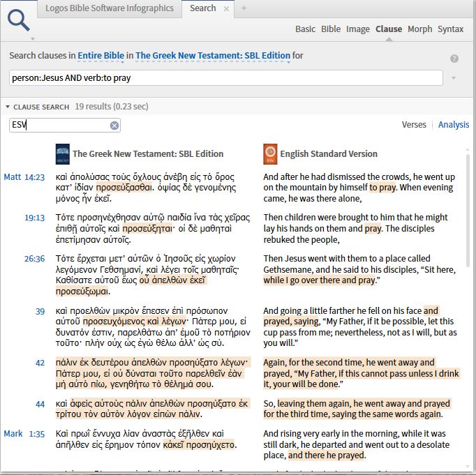
Task: Add a new tab with plus icon
Action: pyautogui.click(x=244, y=8)
